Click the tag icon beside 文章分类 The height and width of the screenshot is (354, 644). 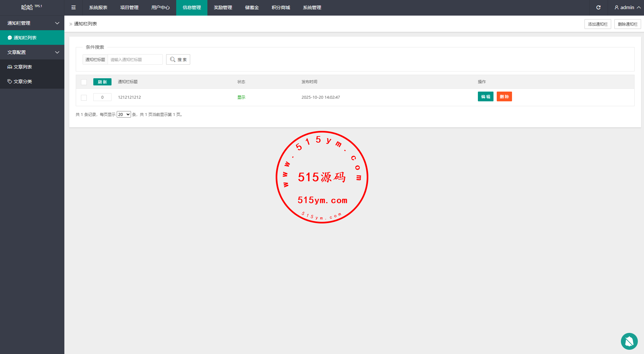pos(10,82)
